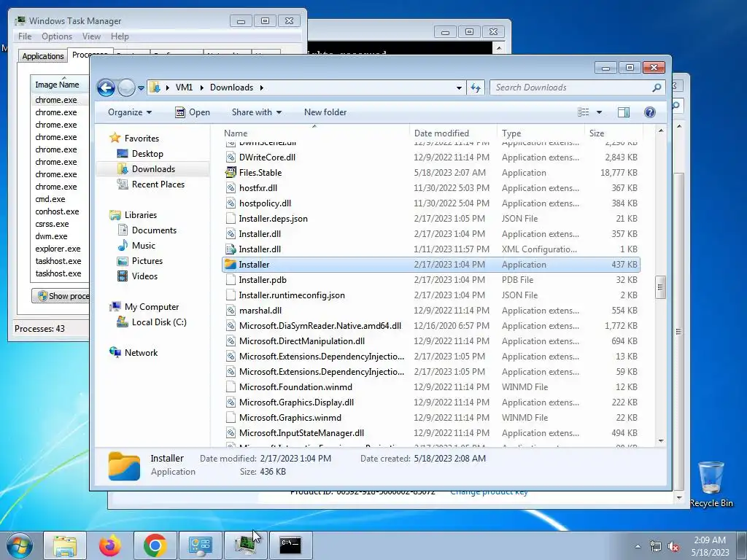
Task: Click New folder in toolbar
Action: tap(325, 112)
